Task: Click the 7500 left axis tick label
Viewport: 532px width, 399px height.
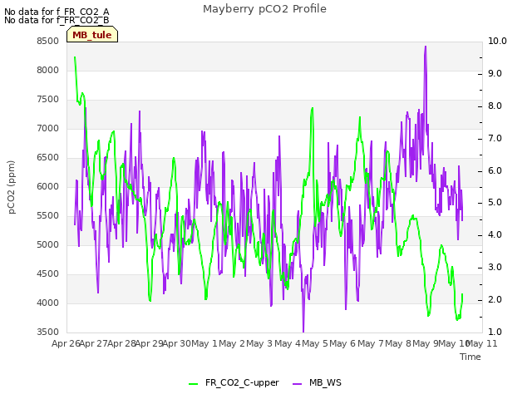Action: 48,100
